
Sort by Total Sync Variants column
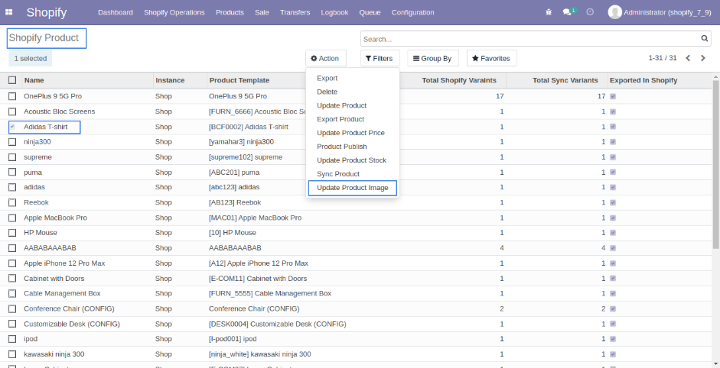click(x=565, y=80)
